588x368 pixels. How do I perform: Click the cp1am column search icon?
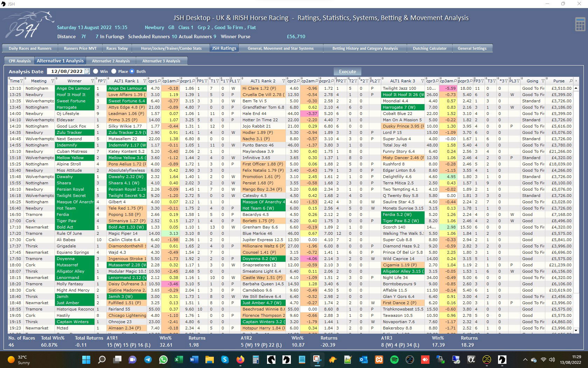point(178,81)
